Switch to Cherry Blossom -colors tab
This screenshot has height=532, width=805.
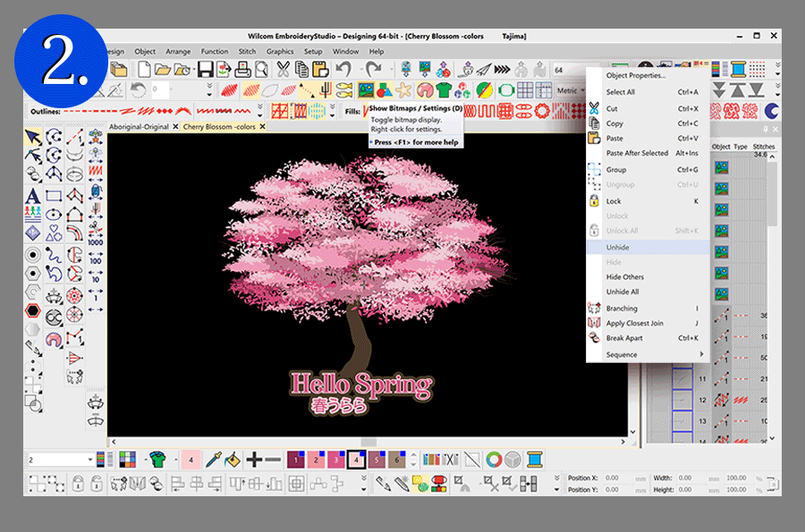219,127
